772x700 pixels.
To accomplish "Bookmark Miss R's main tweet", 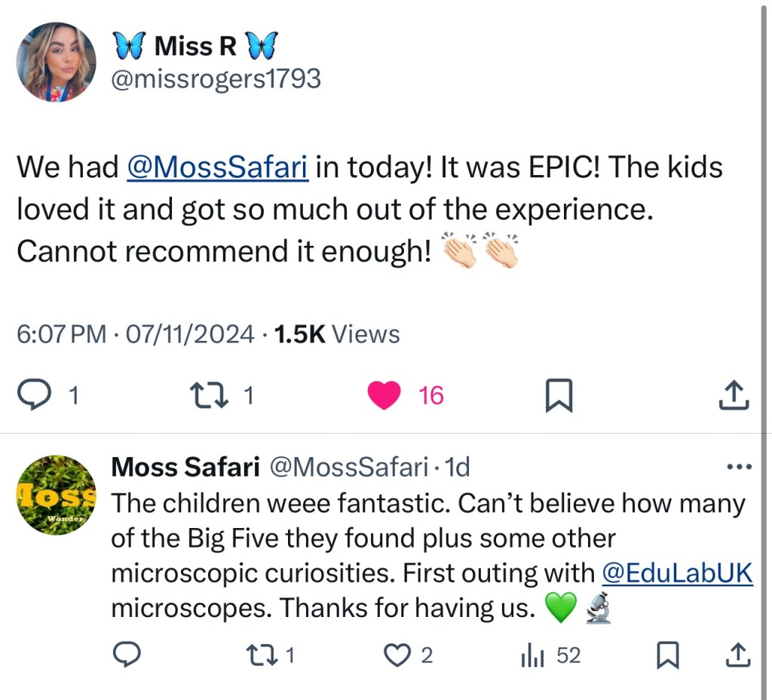I will point(559,395).
